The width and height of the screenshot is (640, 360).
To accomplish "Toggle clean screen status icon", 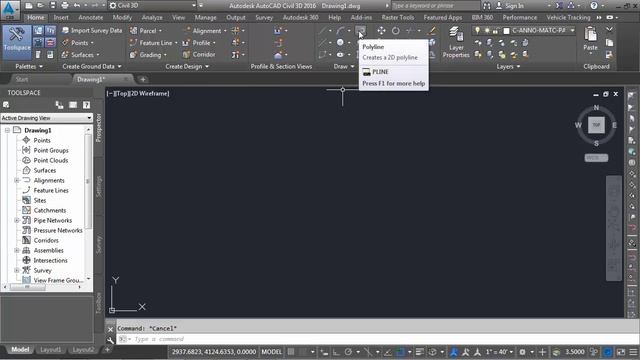I will coord(620,352).
